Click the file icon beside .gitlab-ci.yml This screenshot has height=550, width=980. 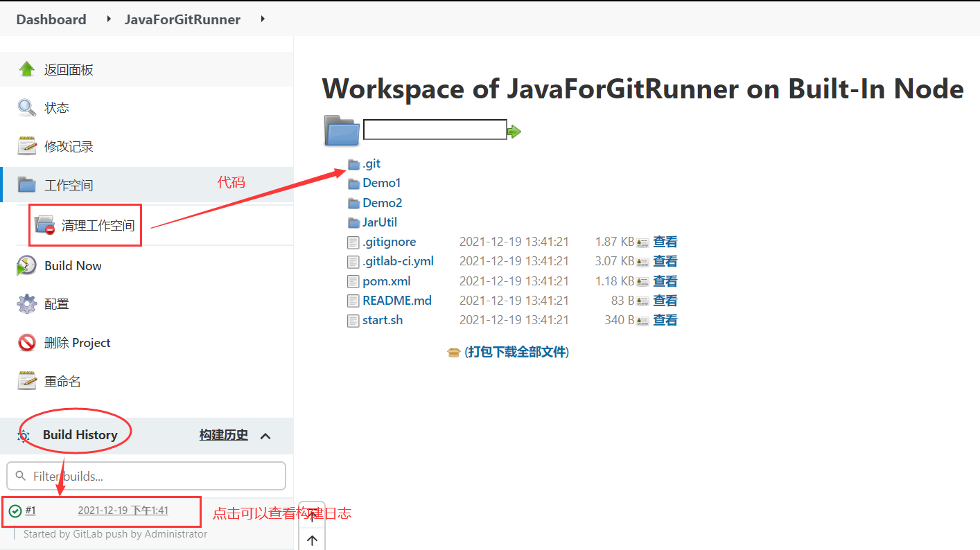pyautogui.click(x=354, y=262)
